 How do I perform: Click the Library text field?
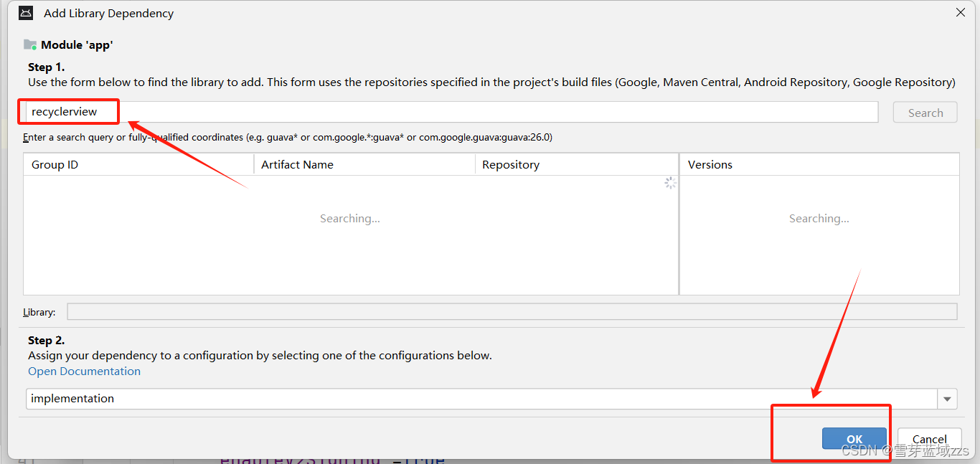pyautogui.click(x=512, y=311)
